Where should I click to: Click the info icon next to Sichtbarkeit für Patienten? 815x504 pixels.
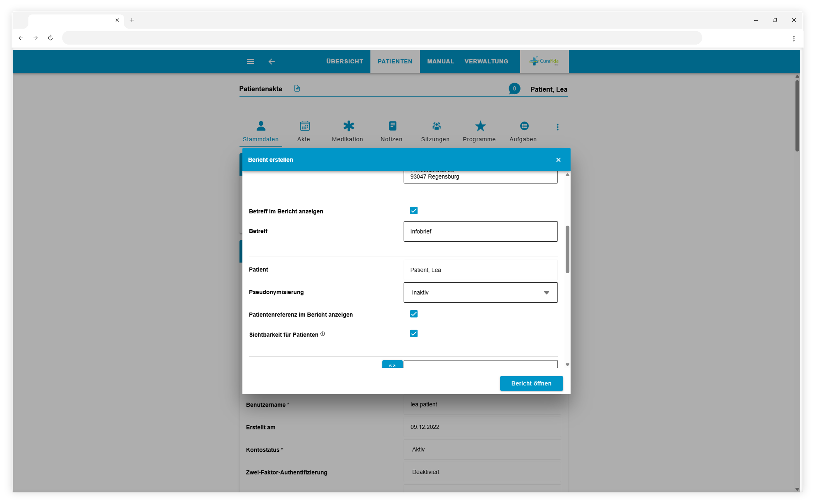tap(323, 334)
